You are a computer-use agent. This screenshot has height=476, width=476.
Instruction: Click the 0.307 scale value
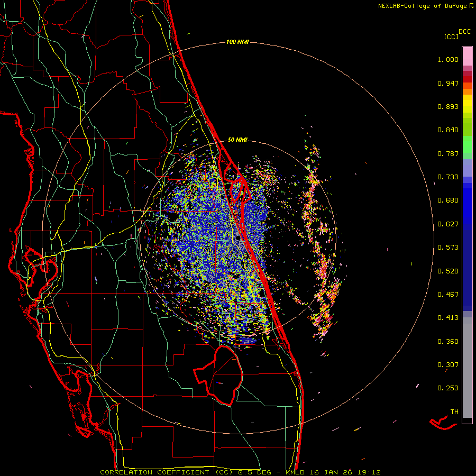tap(448, 365)
